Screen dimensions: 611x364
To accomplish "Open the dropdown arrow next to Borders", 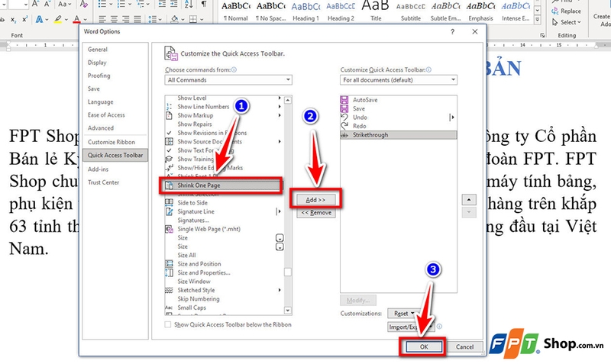I will (x=202, y=19).
